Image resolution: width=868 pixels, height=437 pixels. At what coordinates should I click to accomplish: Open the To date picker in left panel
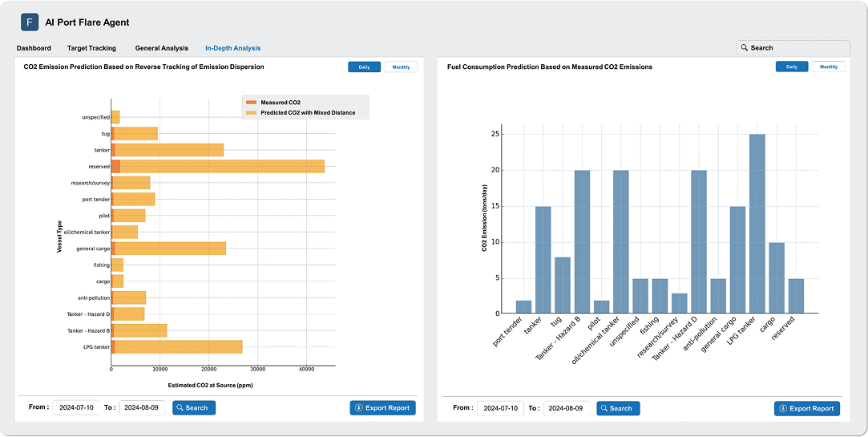click(x=142, y=408)
